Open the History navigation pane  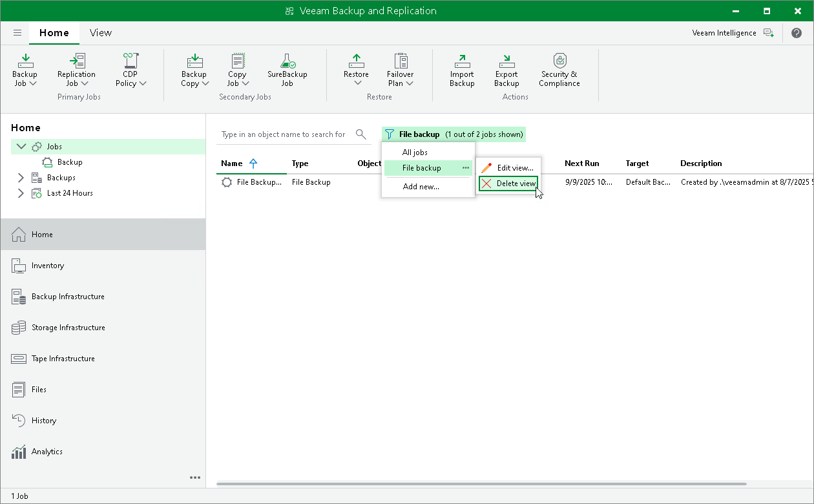pyautogui.click(x=103, y=421)
